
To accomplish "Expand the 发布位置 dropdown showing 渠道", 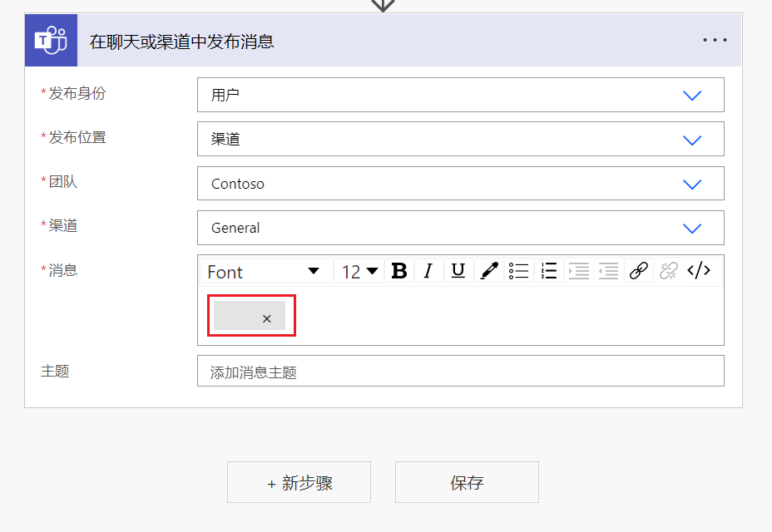I will pos(460,139).
